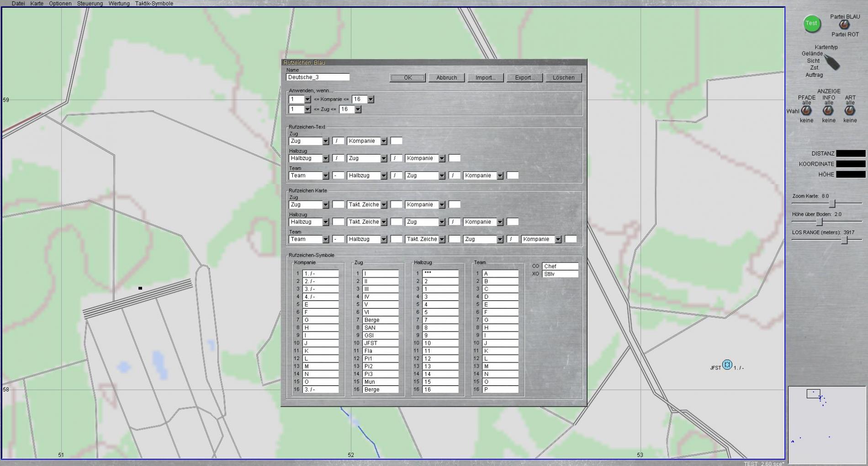The height and width of the screenshot is (466, 868).
Task: Click the Zug entry field containing JFST
Action: pyautogui.click(x=380, y=343)
